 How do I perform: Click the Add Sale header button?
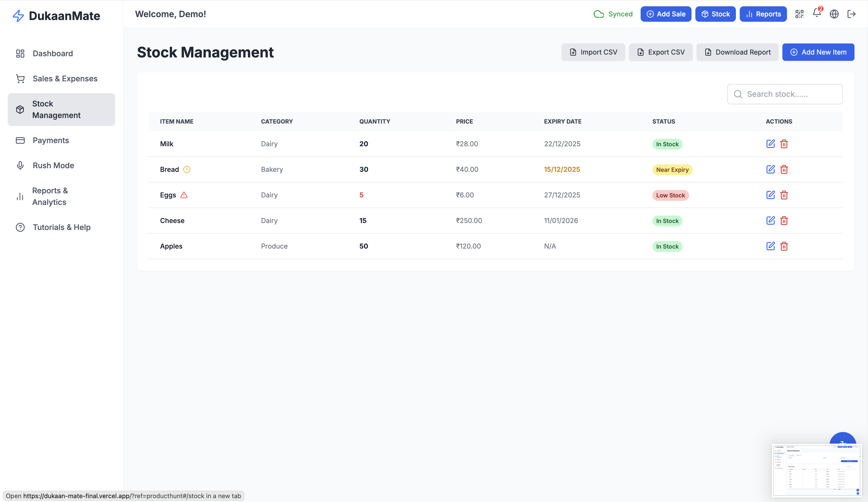tap(665, 14)
